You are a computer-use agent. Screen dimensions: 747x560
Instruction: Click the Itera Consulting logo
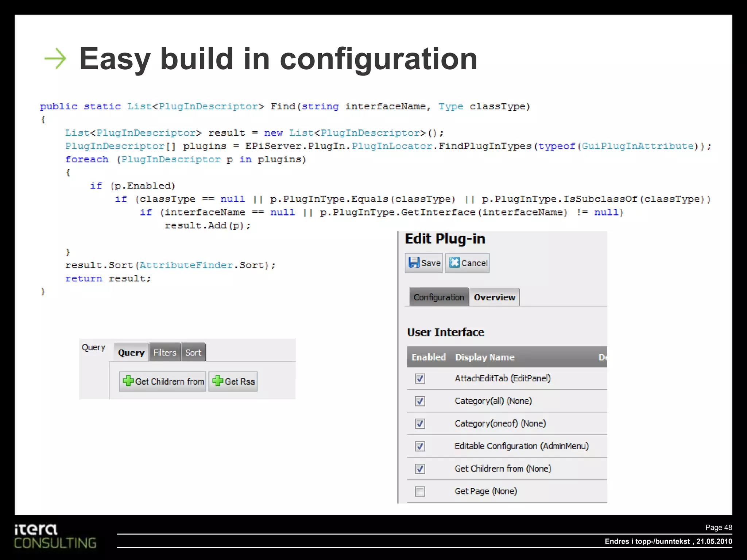[55, 537]
